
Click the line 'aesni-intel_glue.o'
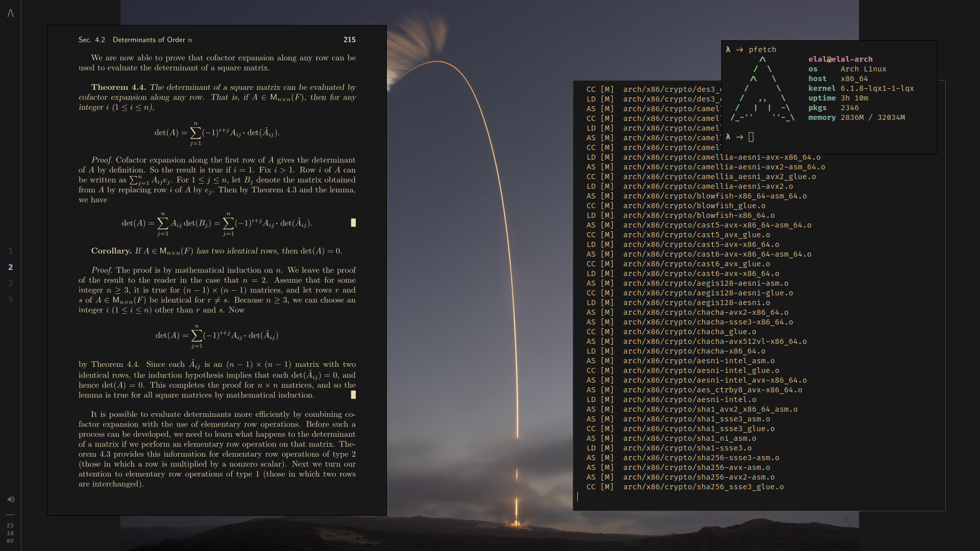[x=683, y=370]
